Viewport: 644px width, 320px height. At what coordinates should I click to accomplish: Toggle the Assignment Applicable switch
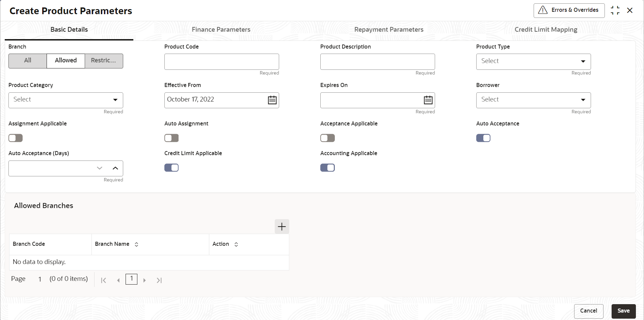point(16,138)
